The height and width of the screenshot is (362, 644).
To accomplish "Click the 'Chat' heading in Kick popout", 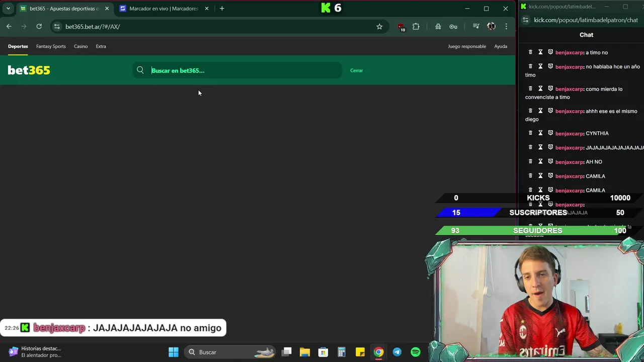I will coord(587,35).
